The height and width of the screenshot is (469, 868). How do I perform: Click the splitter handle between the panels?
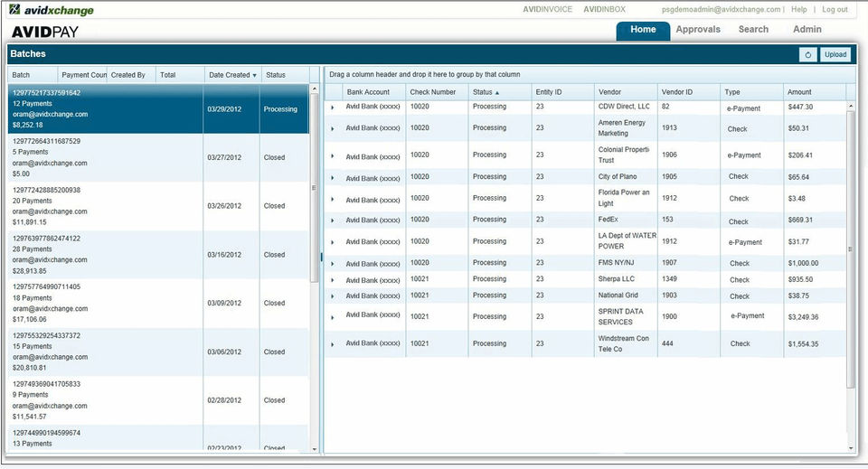[321, 258]
